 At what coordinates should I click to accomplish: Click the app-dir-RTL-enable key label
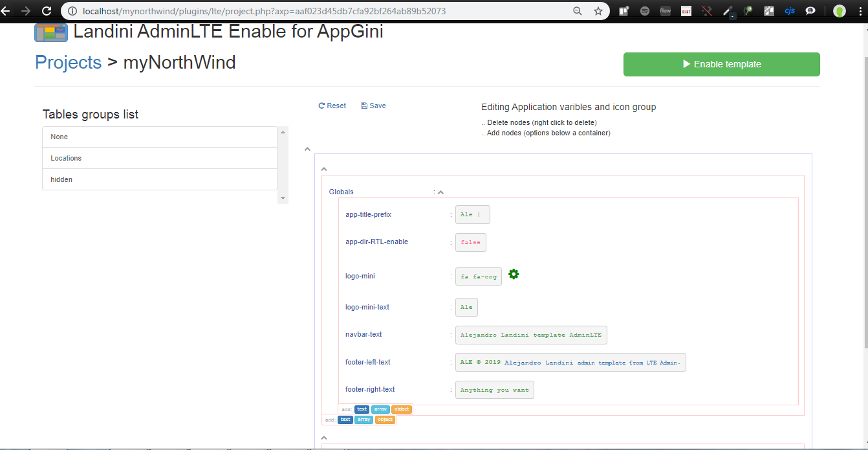coord(376,242)
